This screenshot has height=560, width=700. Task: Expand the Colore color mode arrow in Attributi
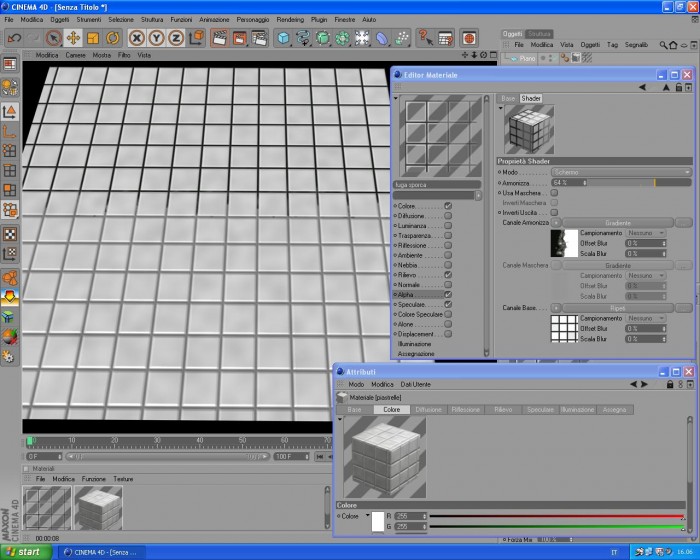pyautogui.click(x=367, y=515)
